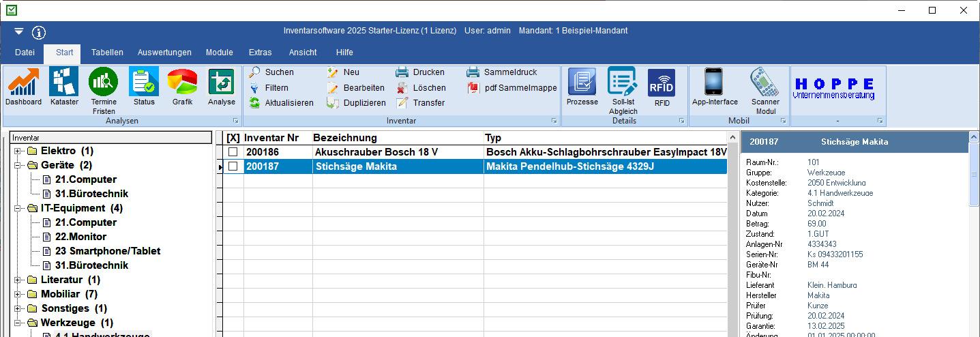Tick the checkbox for item 200187
980x337 pixels.
coord(233,166)
